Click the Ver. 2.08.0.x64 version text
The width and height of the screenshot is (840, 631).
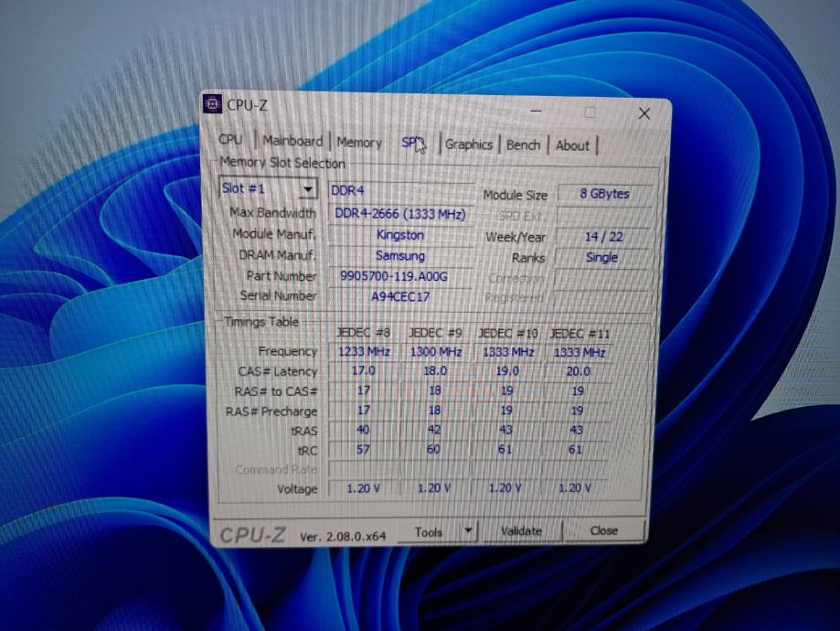click(343, 537)
